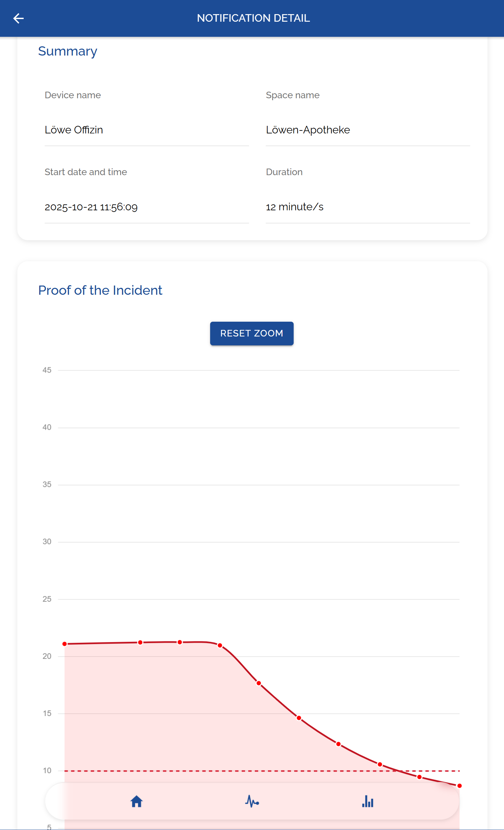This screenshot has width=504, height=830.
Task: Click the first data point on the chart
Action: tap(65, 644)
